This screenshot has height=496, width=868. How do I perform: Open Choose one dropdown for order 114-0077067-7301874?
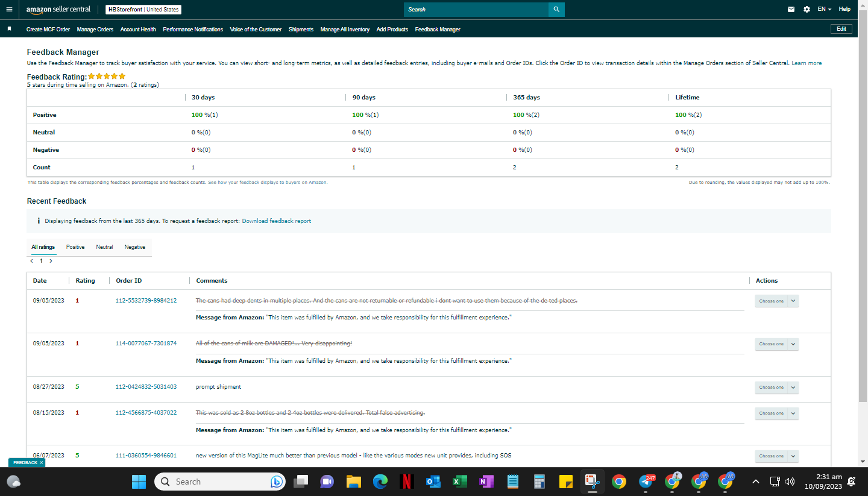coord(776,344)
